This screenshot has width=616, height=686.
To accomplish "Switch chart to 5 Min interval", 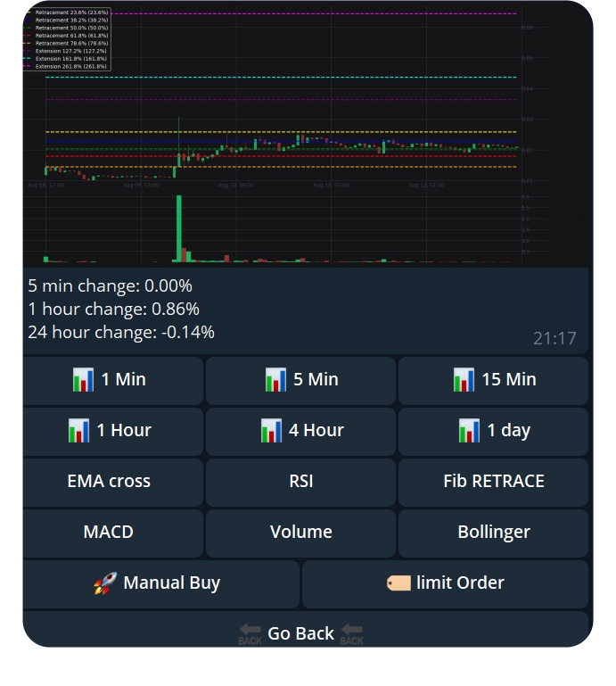I will point(300,380).
